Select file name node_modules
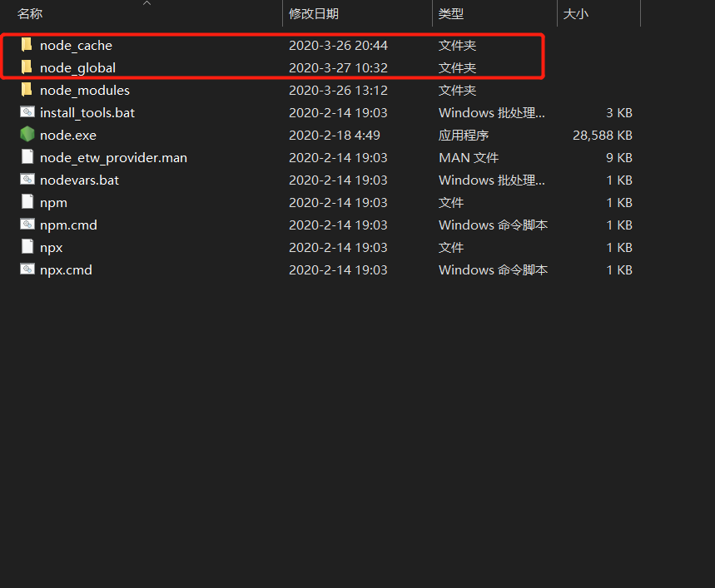The height and width of the screenshot is (588, 715). pyautogui.click(x=85, y=90)
